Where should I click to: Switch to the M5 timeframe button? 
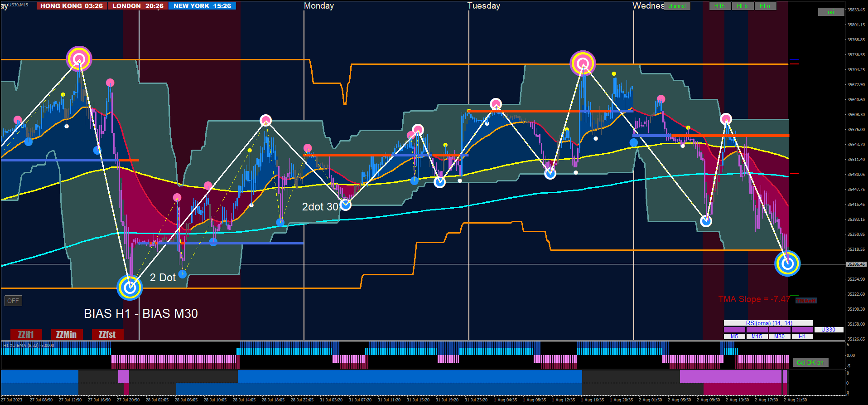(734, 337)
